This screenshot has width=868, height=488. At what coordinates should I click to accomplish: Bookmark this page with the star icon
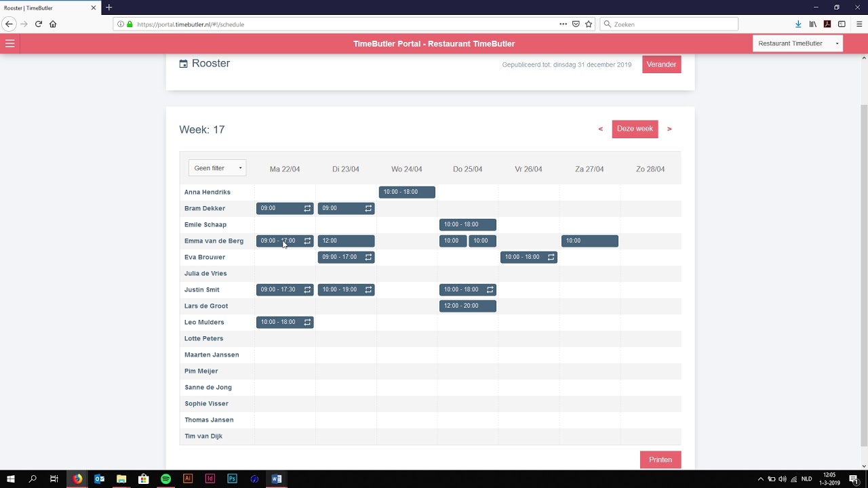(x=589, y=24)
